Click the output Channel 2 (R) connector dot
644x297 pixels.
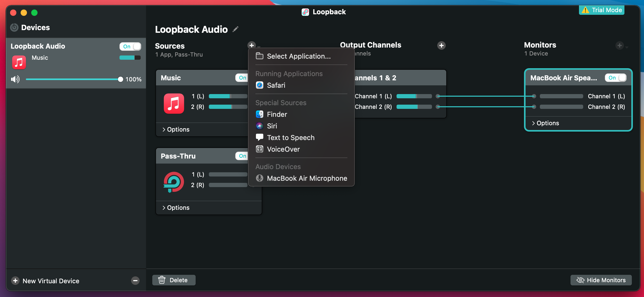(438, 107)
